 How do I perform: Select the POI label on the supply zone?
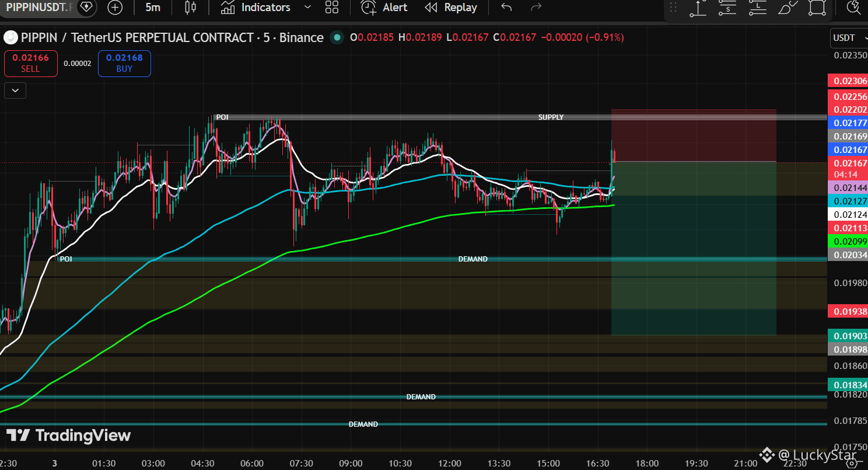pos(222,117)
